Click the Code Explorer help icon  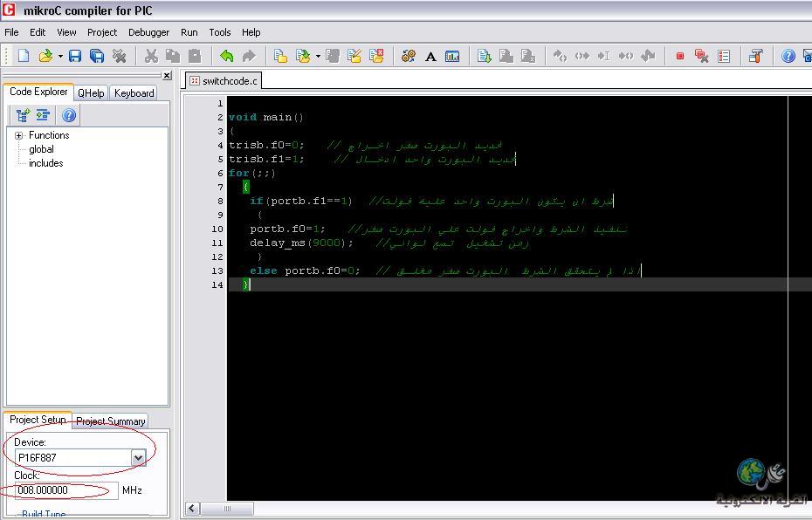(68, 115)
